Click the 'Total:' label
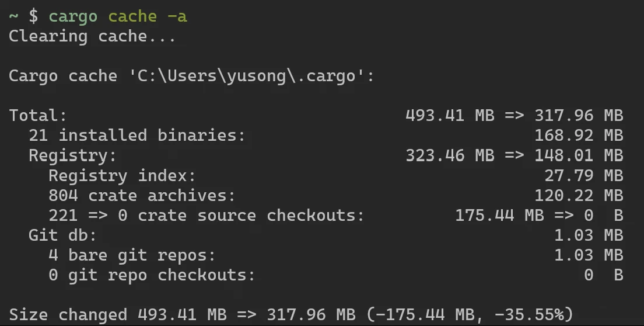The image size is (644, 326). pyautogui.click(x=38, y=115)
